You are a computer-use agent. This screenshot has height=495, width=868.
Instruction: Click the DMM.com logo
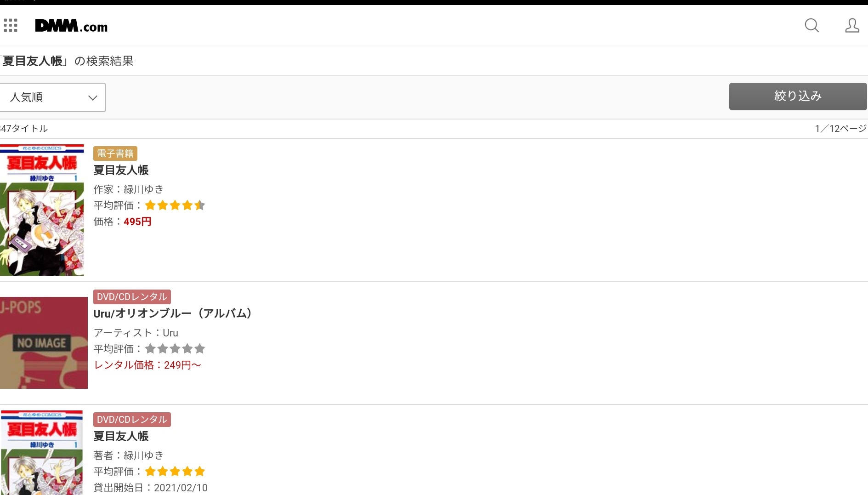pos(71,26)
